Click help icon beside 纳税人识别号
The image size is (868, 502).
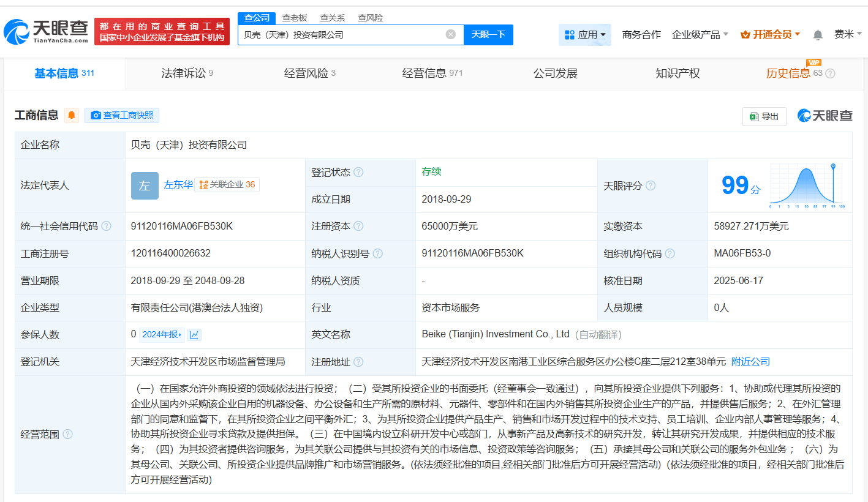(x=378, y=253)
